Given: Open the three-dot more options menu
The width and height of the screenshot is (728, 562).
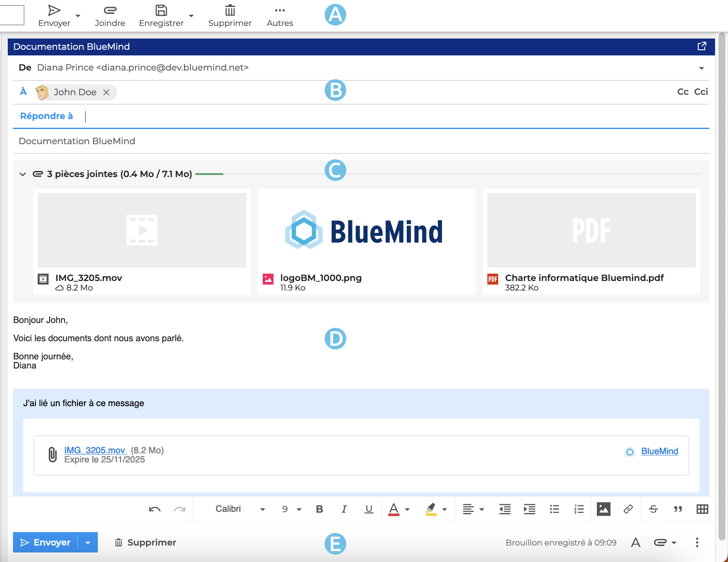Looking at the screenshot, I should [697, 543].
